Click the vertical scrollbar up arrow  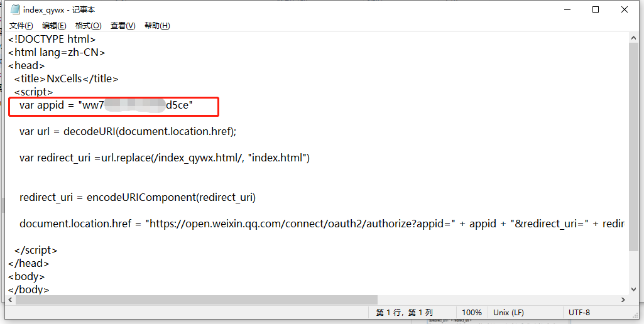pyautogui.click(x=634, y=38)
